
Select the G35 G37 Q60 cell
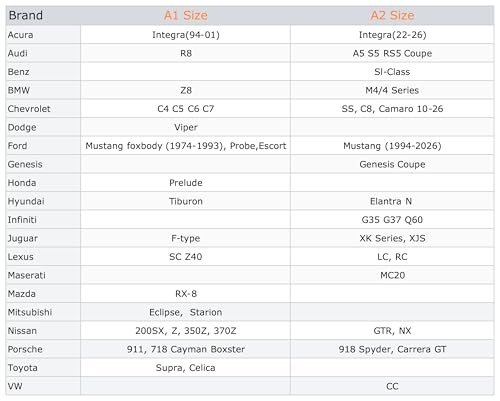(x=392, y=220)
